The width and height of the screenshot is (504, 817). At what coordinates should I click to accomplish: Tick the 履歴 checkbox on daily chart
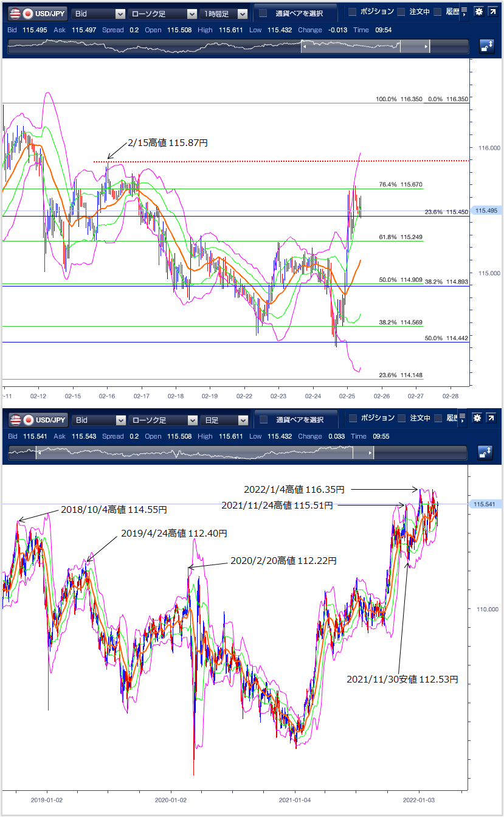coord(437,419)
